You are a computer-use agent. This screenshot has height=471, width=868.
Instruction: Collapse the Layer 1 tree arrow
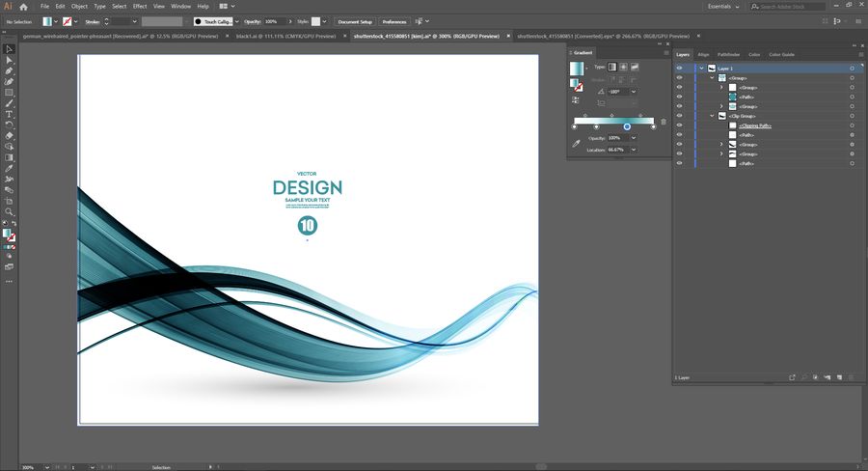tap(701, 69)
